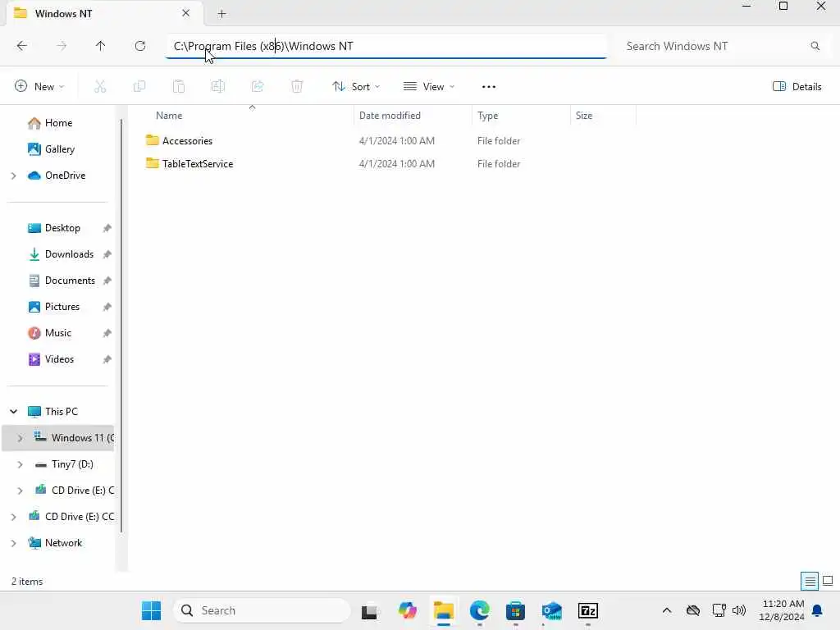Expand the OneDrive tree node
Viewport: 840px width, 630px height.
[x=13, y=176]
